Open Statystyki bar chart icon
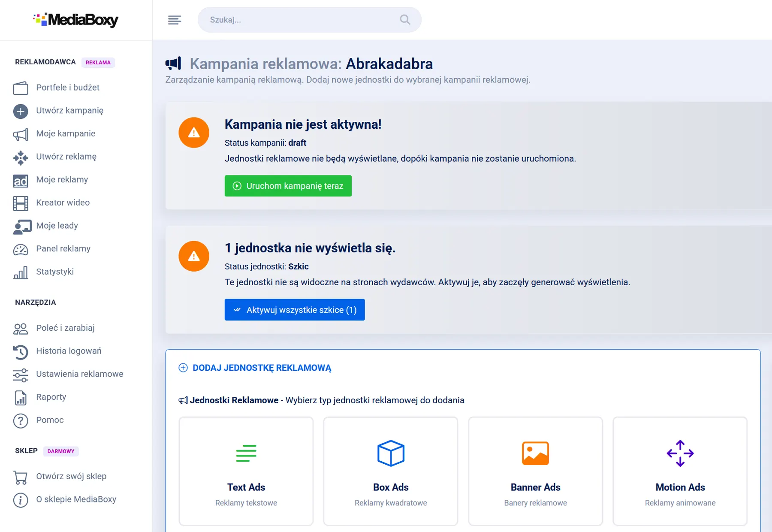Image resolution: width=772 pixels, height=532 pixels. tap(21, 272)
